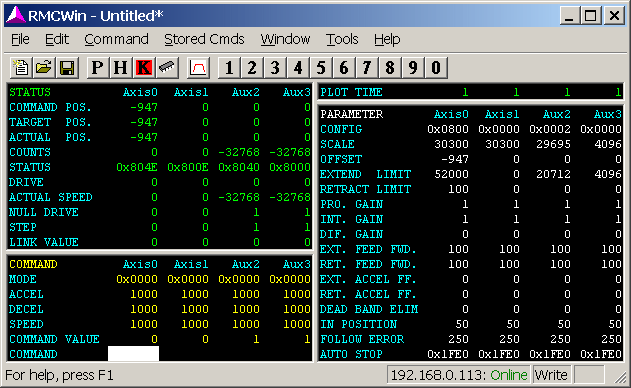Maximize the RMCWin window
The width and height of the screenshot is (631, 388).
tap(590, 16)
